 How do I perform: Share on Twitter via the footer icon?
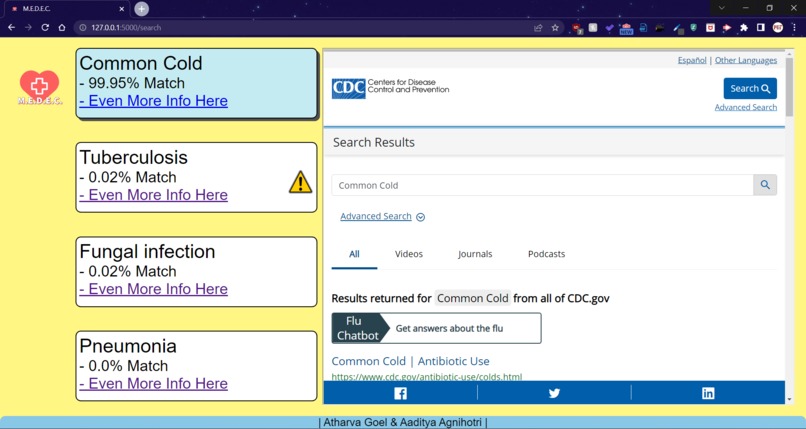[554, 393]
